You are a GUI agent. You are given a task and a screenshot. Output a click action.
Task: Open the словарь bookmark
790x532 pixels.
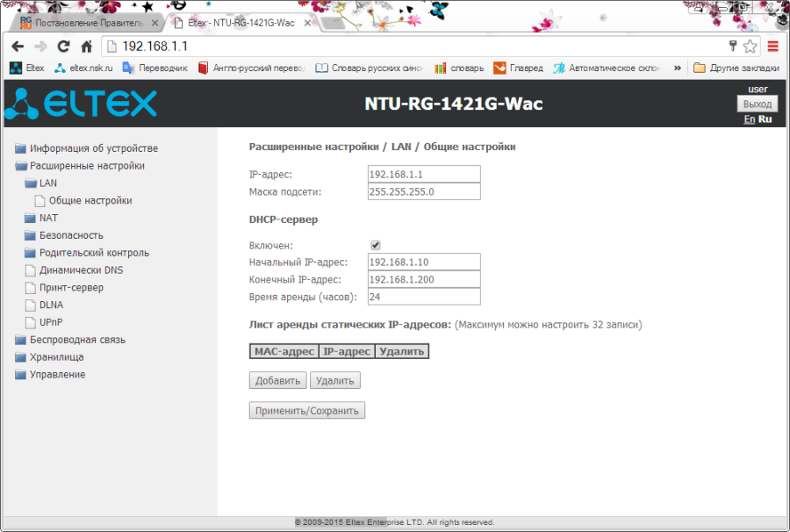[x=459, y=68]
